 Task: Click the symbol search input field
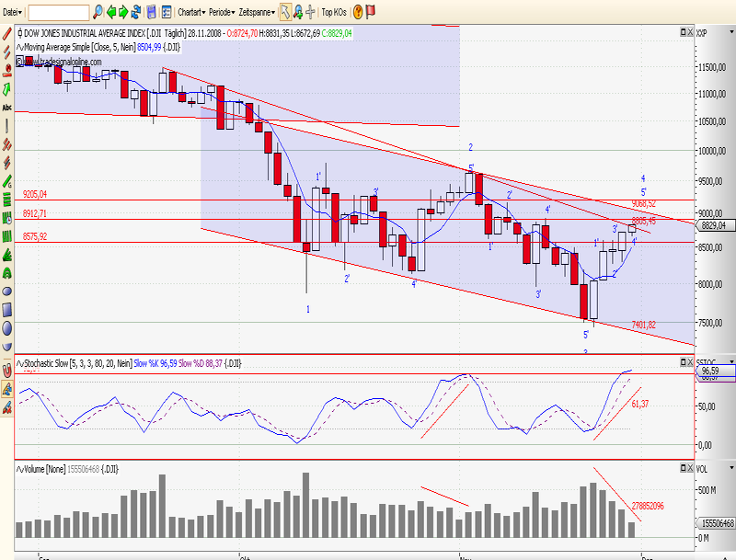[x=59, y=12]
